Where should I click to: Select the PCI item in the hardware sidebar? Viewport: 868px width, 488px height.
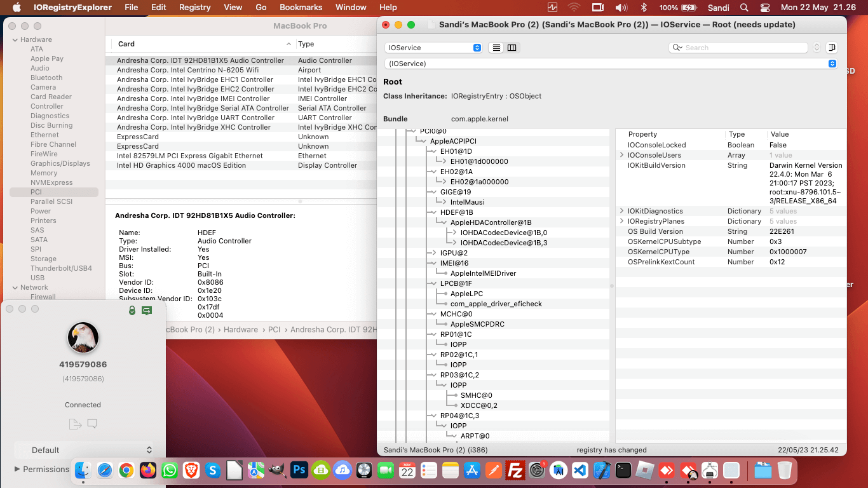[x=55, y=192]
